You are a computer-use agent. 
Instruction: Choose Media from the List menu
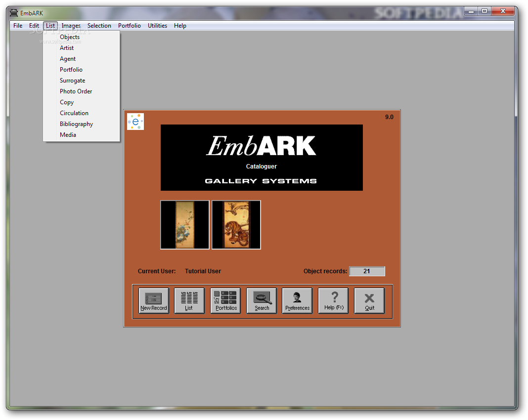pyautogui.click(x=82, y=134)
